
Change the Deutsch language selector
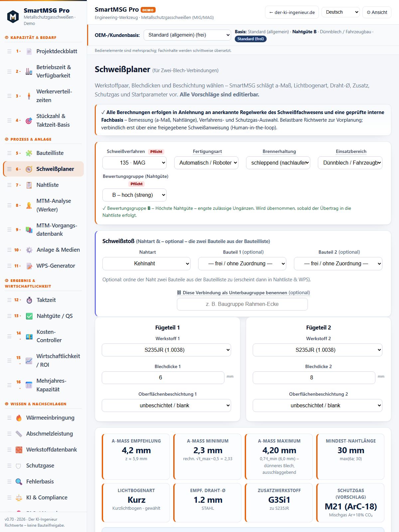[x=341, y=12]
